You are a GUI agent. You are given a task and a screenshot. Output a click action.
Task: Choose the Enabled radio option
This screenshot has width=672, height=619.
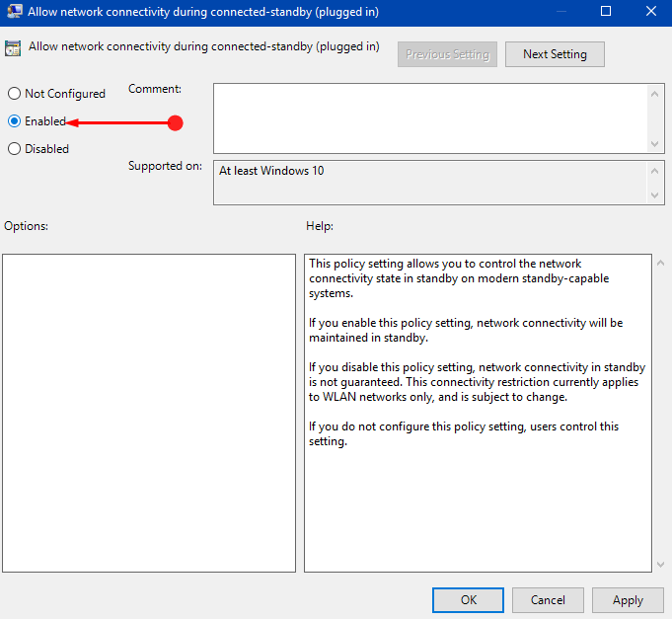[14, 121]
